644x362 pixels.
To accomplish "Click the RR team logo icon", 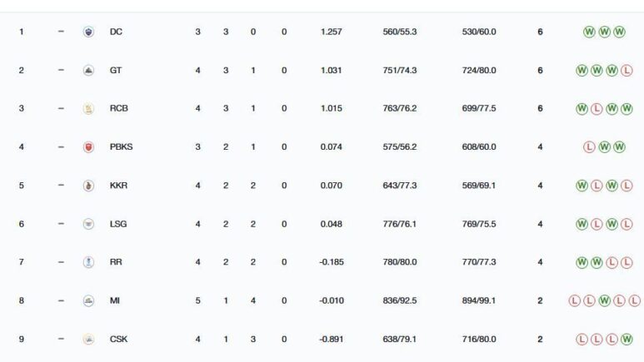I will pyautogui.click(x=88, y=262).
